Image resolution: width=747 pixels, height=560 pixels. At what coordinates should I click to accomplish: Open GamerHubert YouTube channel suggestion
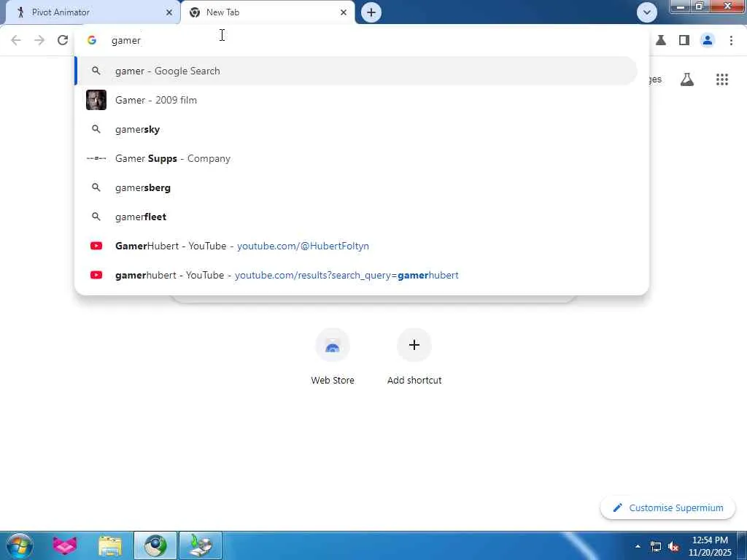coord(356,246)
